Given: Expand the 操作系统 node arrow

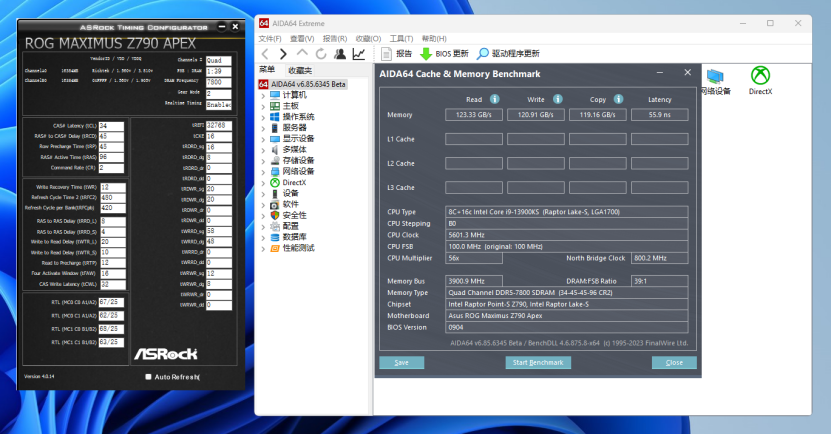Looking at the screenshot, I should click(x=263, y=117).
